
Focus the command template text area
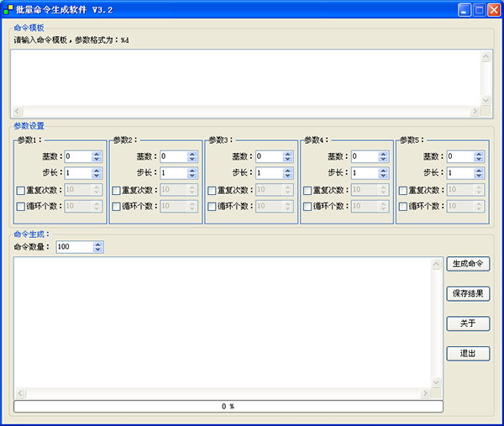coord(244,76)
